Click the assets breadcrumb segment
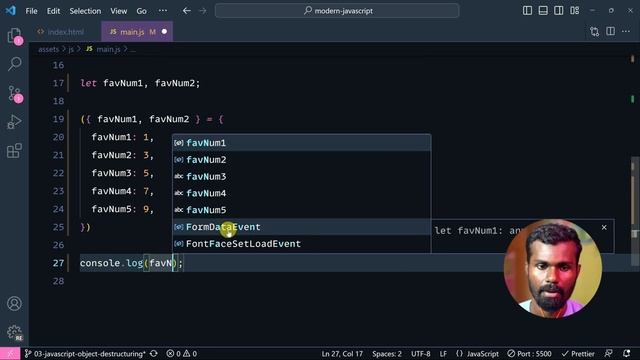The height and width of the screenshot is (360, 640). click(x=48, y=49)
